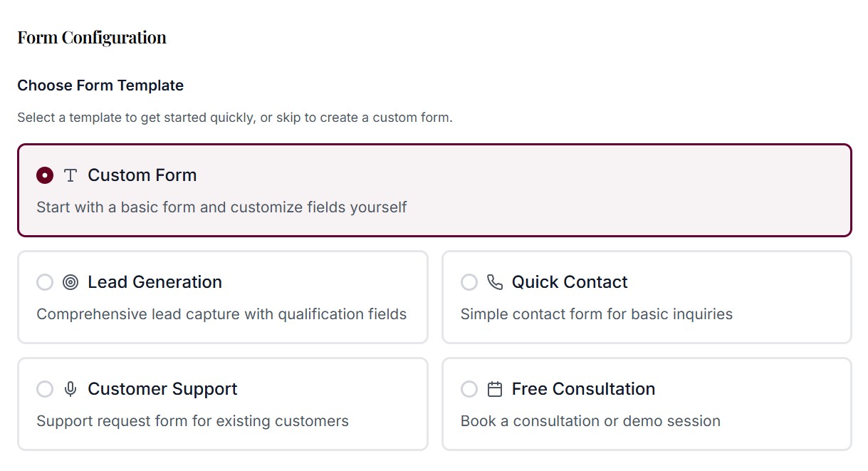Click the T icon on Custom Form card
Screen dimensions: 868x471
pyautogui.click(x=70, y=175)
